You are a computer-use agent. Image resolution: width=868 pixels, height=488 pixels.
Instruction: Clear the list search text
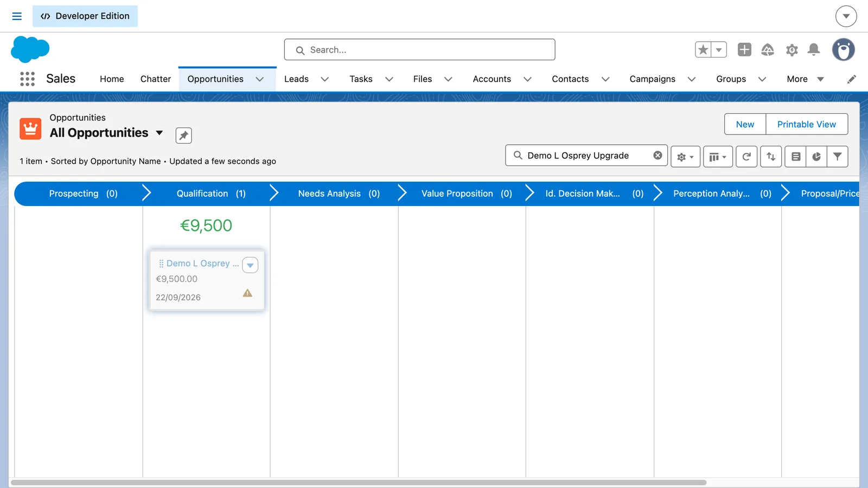point(658,156)
